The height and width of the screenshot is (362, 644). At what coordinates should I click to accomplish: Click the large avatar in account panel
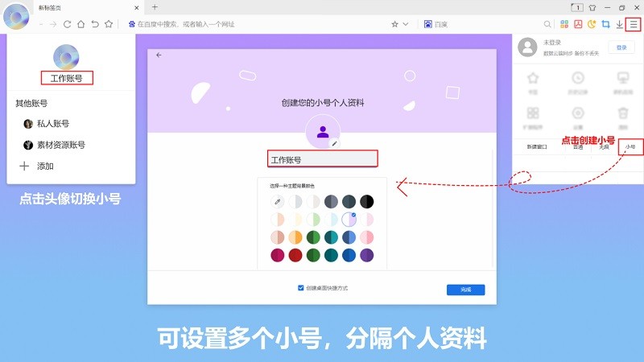(x=66, y=57)
